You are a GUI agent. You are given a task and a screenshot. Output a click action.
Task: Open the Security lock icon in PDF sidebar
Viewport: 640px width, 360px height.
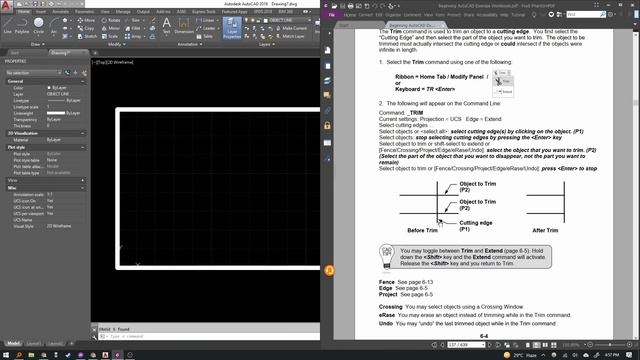[x=327, y=126]
